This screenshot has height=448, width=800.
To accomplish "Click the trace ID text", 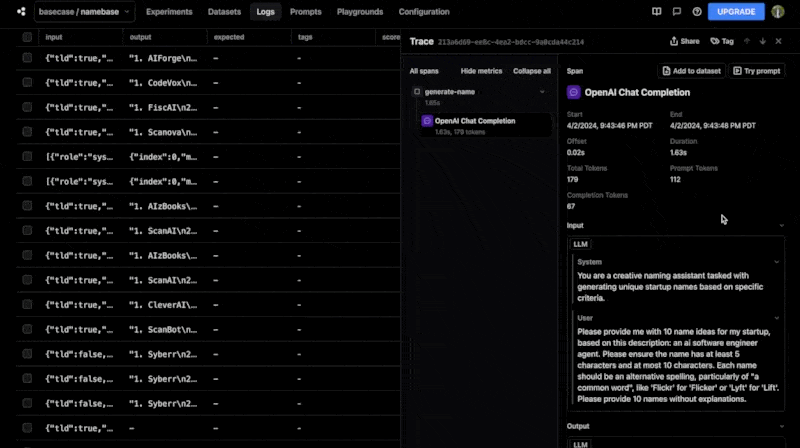I will (x=511, y=42).
